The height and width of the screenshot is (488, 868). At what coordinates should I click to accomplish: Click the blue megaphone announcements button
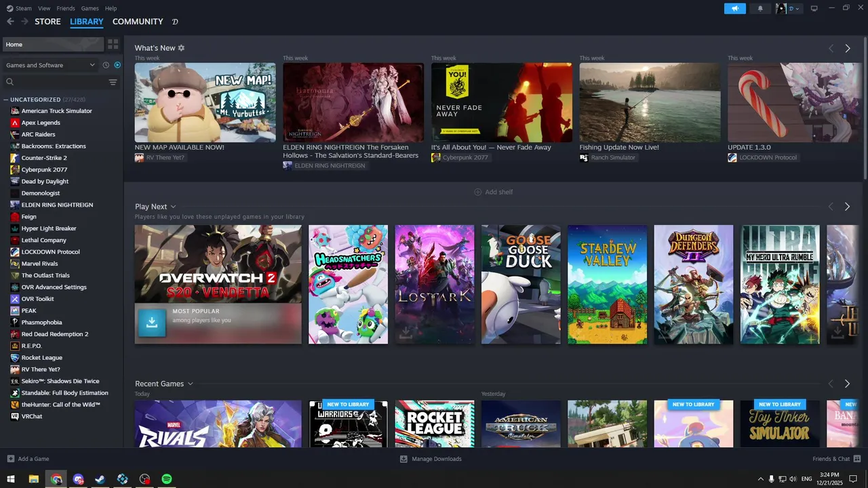(734, 8)
